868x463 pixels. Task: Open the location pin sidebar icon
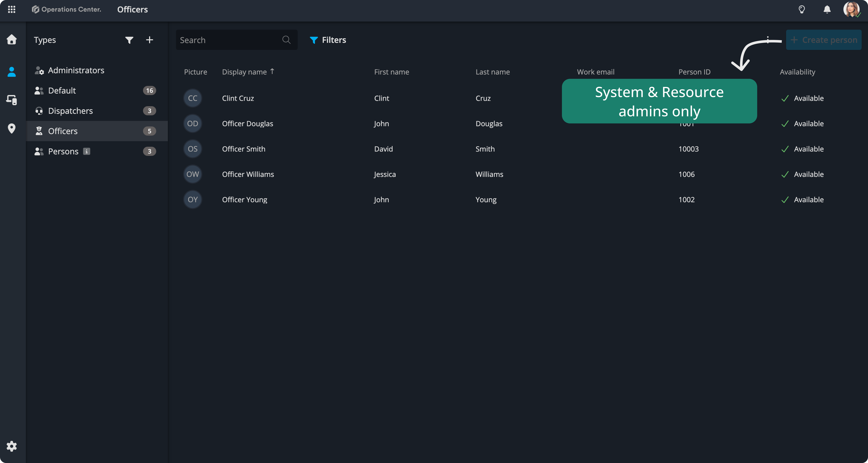click(11, 128)
